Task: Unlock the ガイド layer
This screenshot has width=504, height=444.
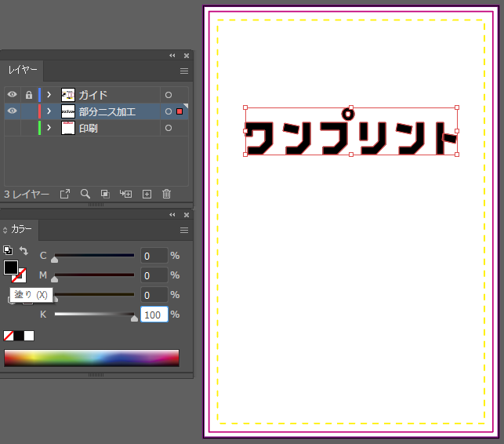Action: coord(28,95)
